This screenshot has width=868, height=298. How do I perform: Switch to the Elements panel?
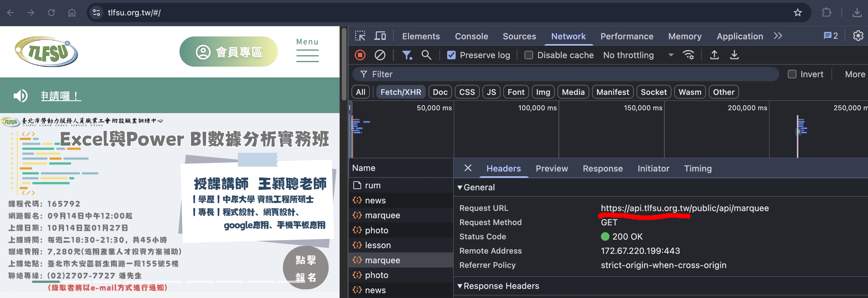421,36
